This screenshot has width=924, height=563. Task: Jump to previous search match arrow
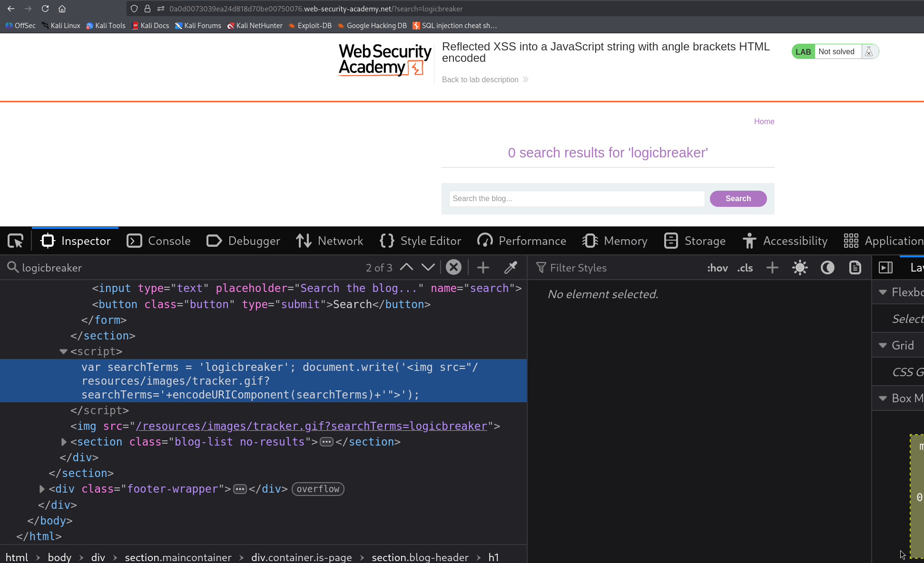tap(406, 267)
